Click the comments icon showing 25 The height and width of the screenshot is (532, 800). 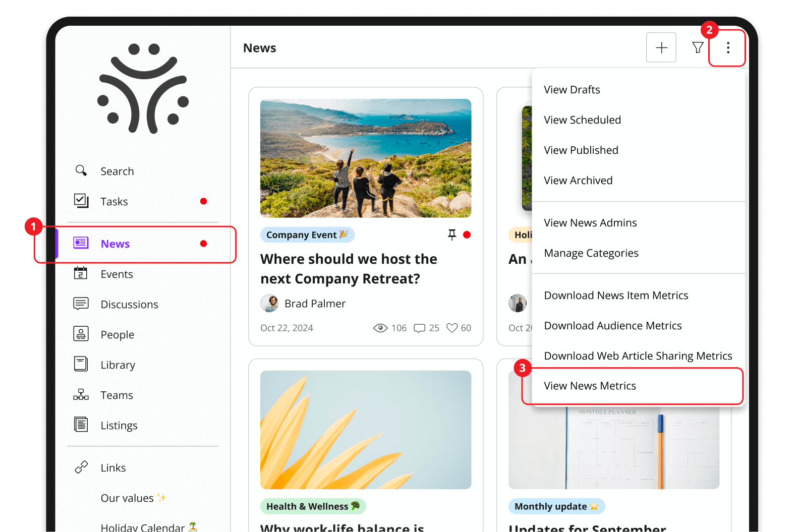pyautogui.click(x=419, y=328)
